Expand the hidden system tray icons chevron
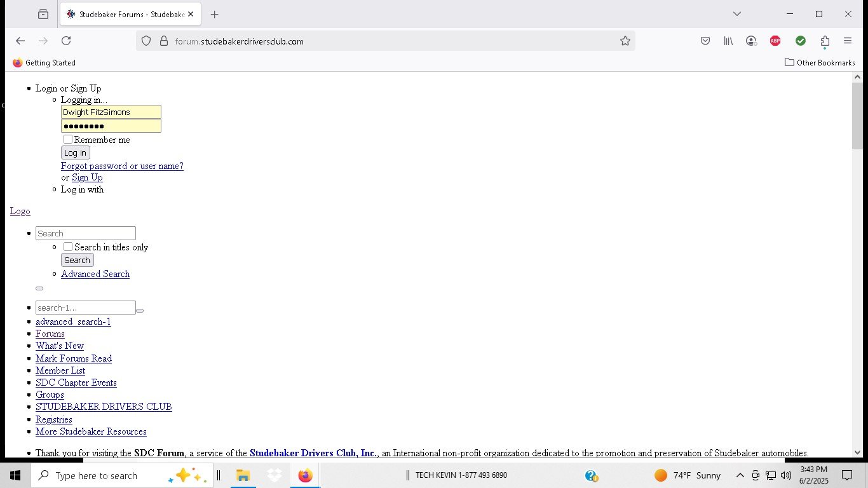The image size is (868, 488). [x=740, y=475]
